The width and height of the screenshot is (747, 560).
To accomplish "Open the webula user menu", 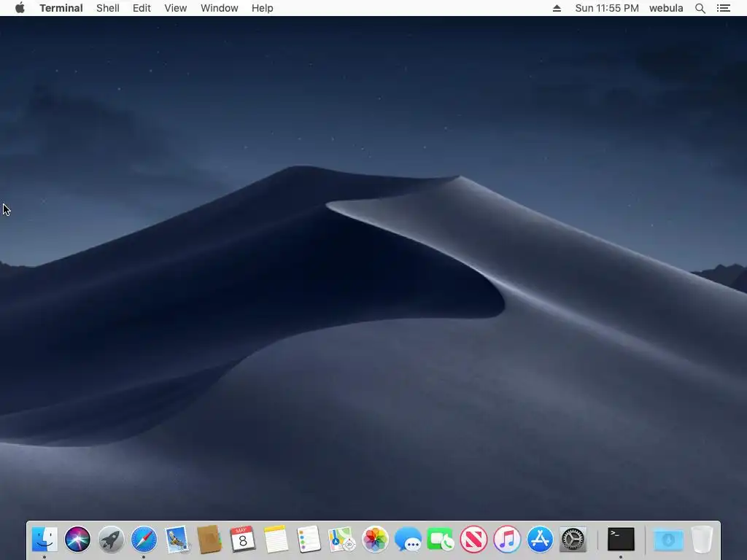I will click(x=666, y=8).
